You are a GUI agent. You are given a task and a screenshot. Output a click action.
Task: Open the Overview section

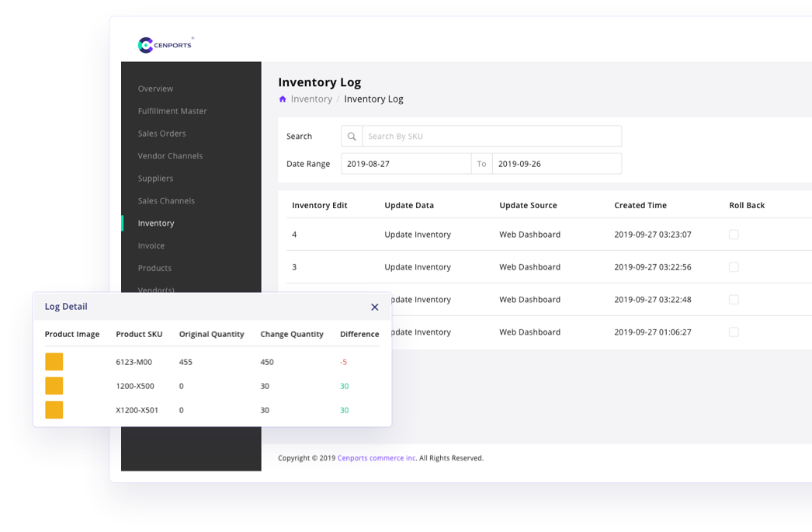[x=155, y=89]
